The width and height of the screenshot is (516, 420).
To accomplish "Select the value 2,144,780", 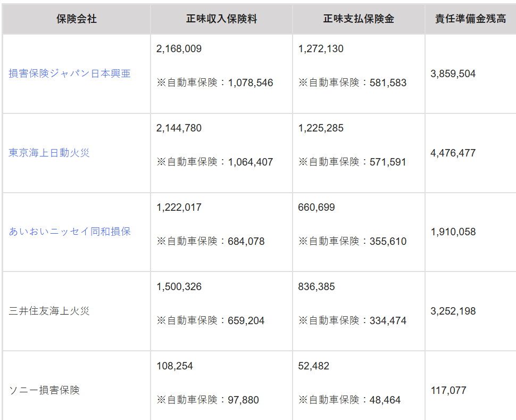I will pos(179,128).
